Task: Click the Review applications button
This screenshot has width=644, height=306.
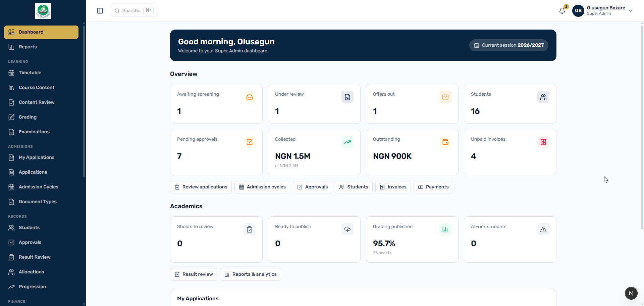Action: pos(201,187)
